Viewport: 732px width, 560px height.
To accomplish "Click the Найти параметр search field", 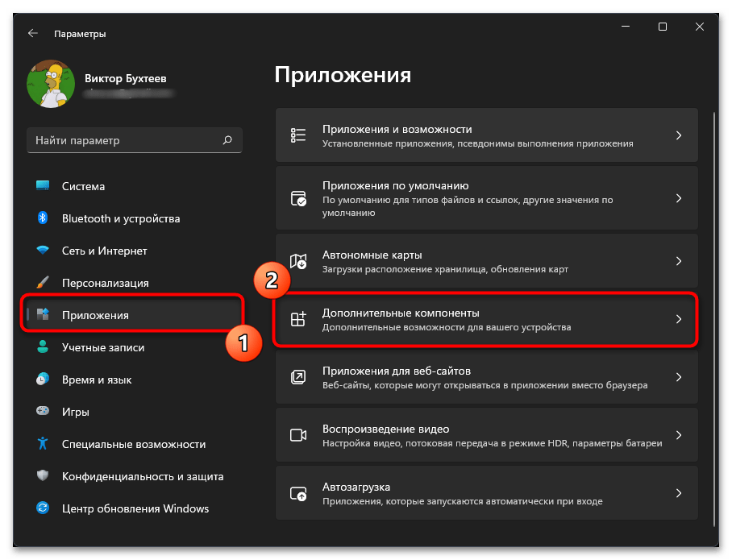I will pyautogui.click(x=135, y=140).
